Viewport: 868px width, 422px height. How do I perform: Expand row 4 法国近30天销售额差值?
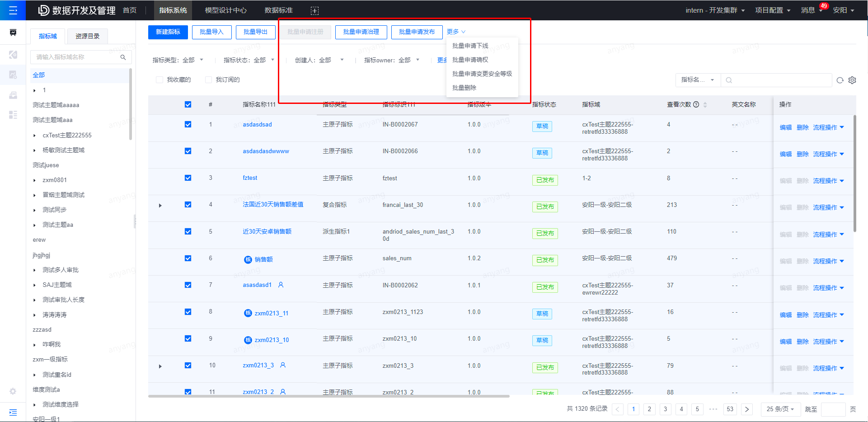(160, 205)
